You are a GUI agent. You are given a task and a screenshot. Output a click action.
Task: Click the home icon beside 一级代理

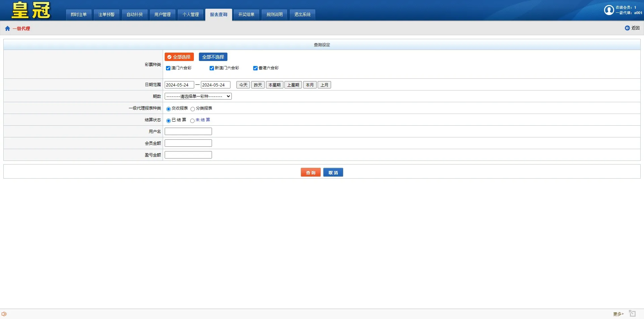click(x=7, y=28)
